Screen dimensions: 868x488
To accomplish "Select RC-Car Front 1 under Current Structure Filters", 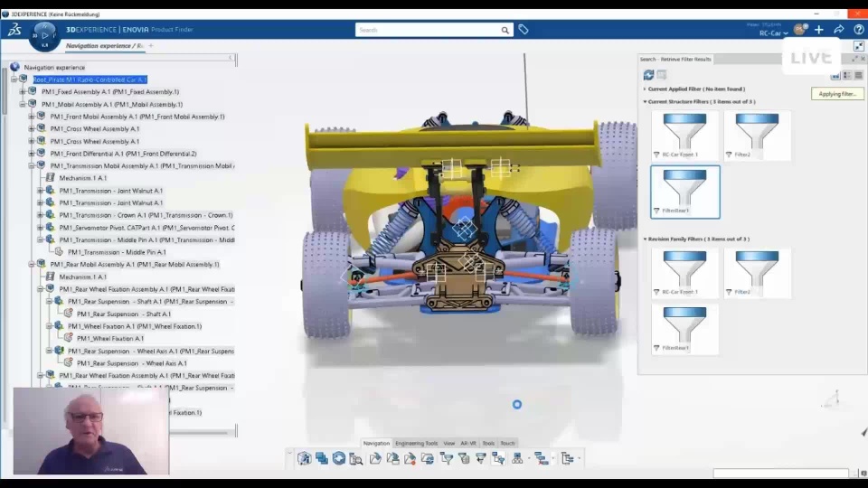I will 684,136.
